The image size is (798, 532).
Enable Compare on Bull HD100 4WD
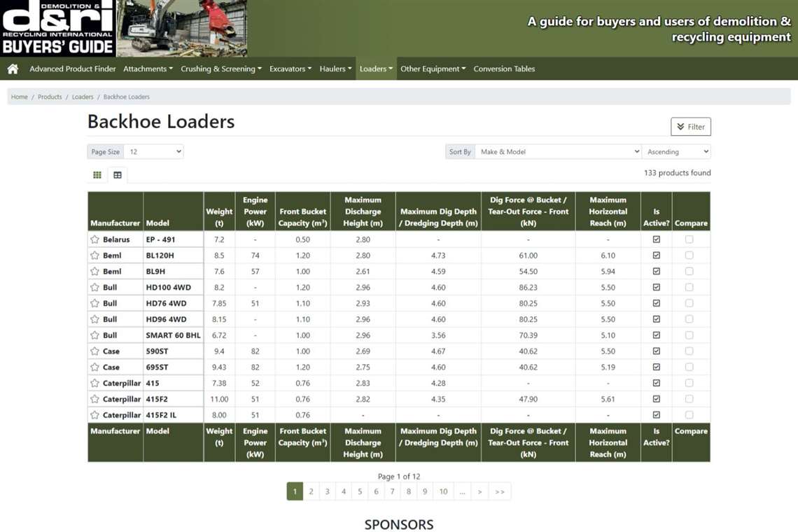pyautogui.click(x=689, y=287)
